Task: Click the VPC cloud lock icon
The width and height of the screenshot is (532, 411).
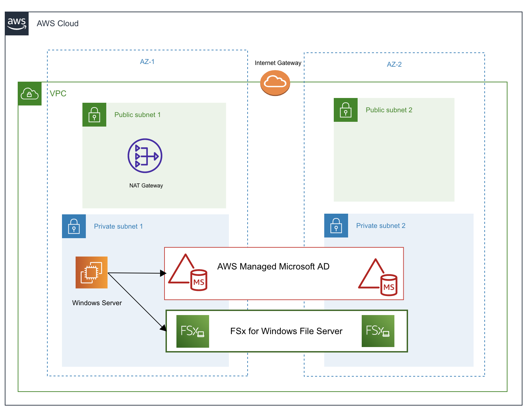Action: pyautogui.click(x=30, y=94)
